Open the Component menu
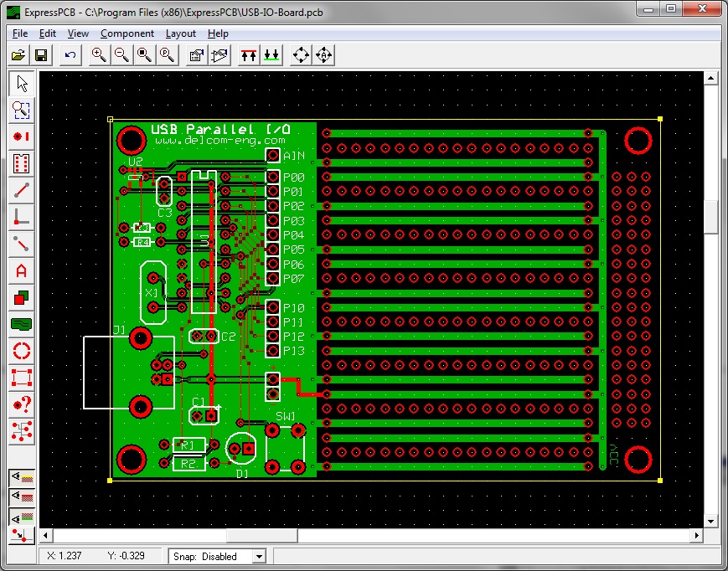Screen dimensions: 728x571 coord(127,33)
